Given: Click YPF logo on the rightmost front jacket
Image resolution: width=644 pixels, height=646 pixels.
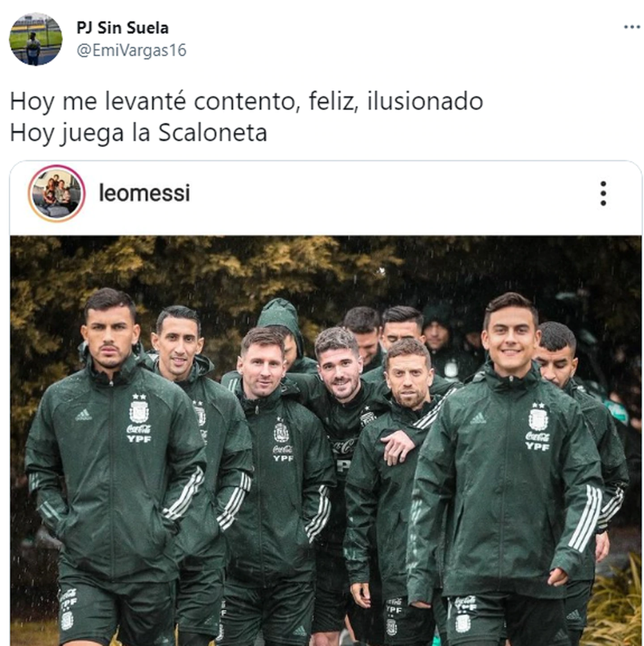Looking at the screenshot, I should click(538, 446).
